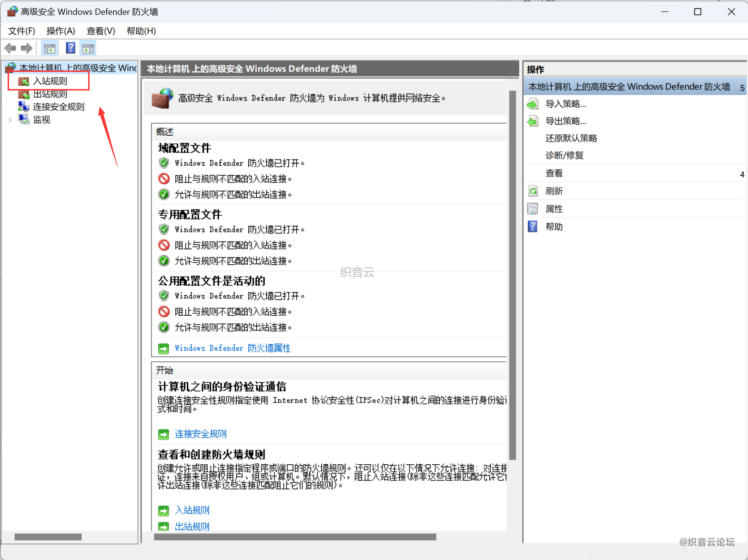Click the 计算机之间的身份验证通信 heading
Viewport: 748px width, 560px height.
click(x=222, y=387)
